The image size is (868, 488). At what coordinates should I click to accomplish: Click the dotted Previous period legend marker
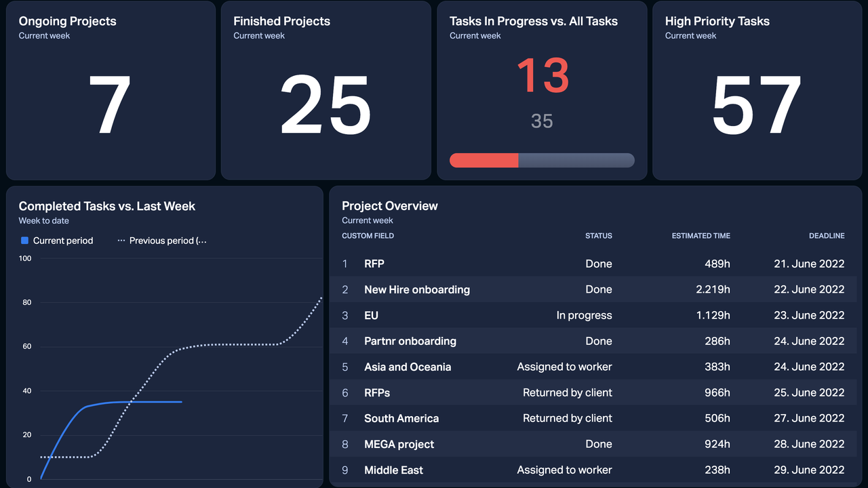[x=122, y=241]
